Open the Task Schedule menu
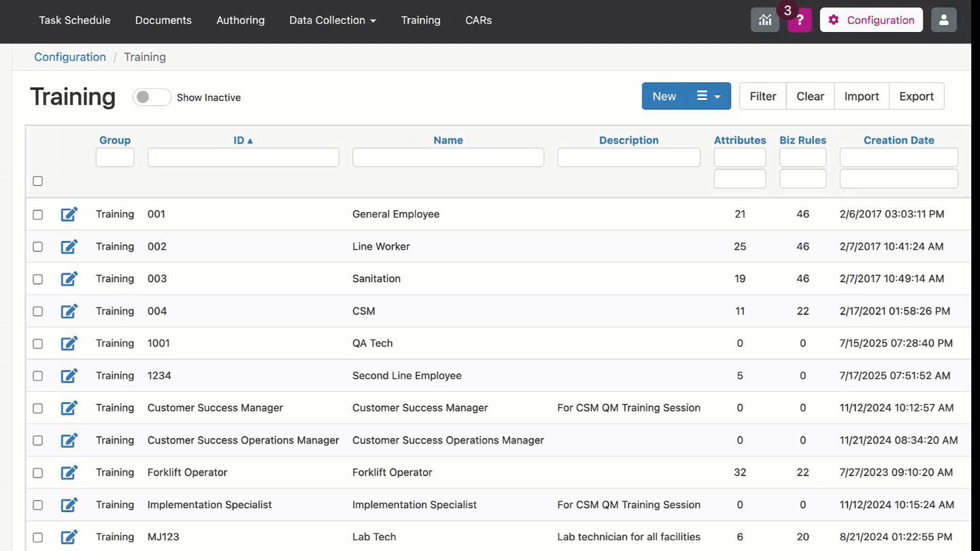 click(75, 20)
